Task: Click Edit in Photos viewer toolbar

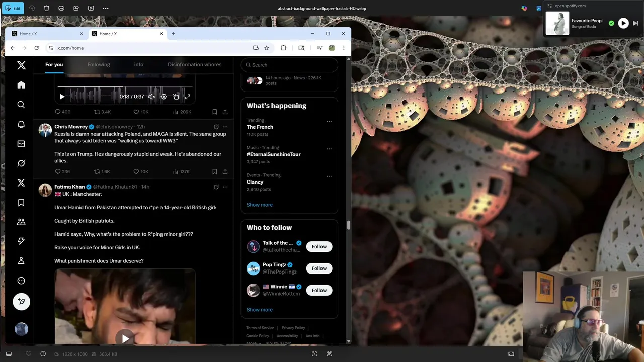Action: coord(13,8)
